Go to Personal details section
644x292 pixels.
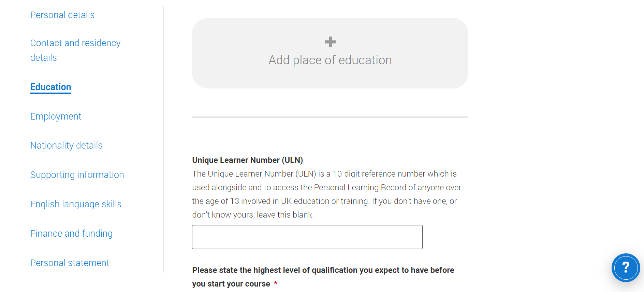tap(62, 15)
